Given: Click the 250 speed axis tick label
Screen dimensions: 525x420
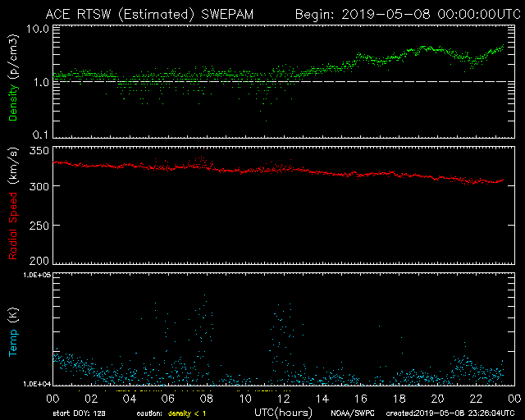Looking at the screenshot, I should (x=38, y=225).
